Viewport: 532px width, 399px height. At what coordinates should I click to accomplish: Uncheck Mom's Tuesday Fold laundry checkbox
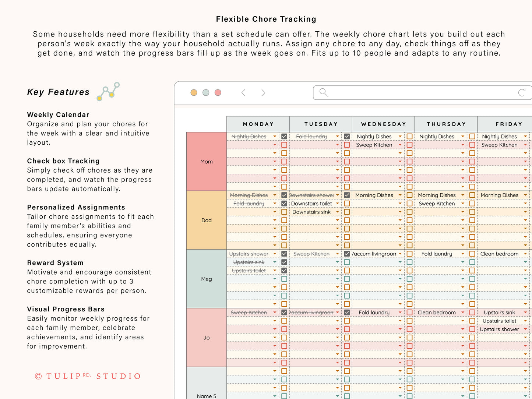[x=347, y=137]
